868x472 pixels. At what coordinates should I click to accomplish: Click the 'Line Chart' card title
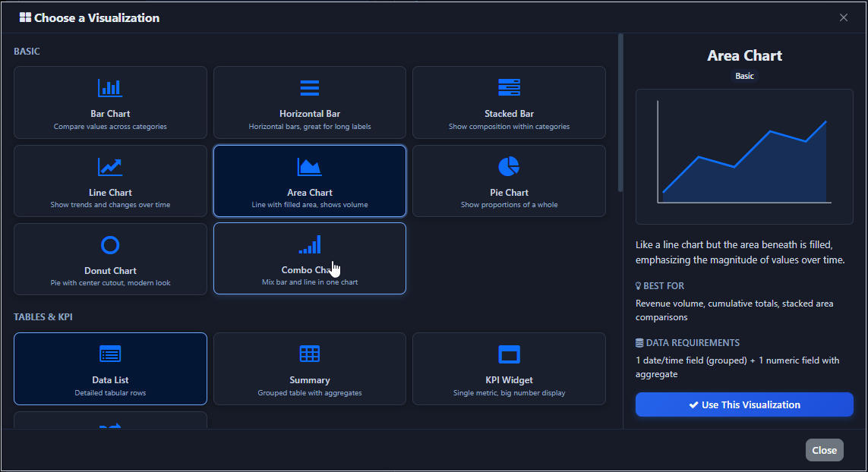(110, 193)
